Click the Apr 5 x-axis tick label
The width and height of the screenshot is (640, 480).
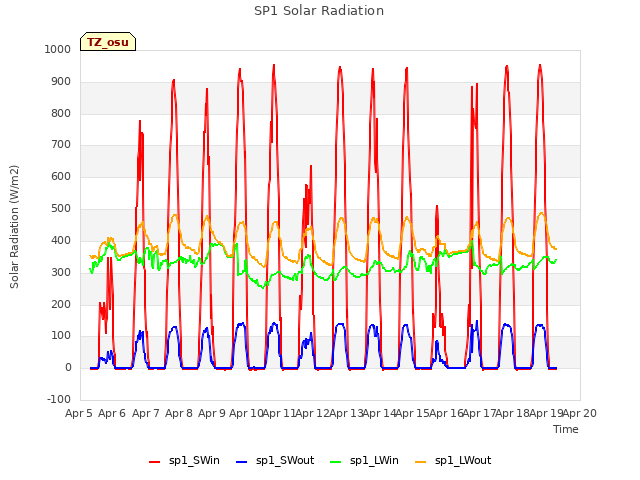pyautogui.click(x=79, y=413)
